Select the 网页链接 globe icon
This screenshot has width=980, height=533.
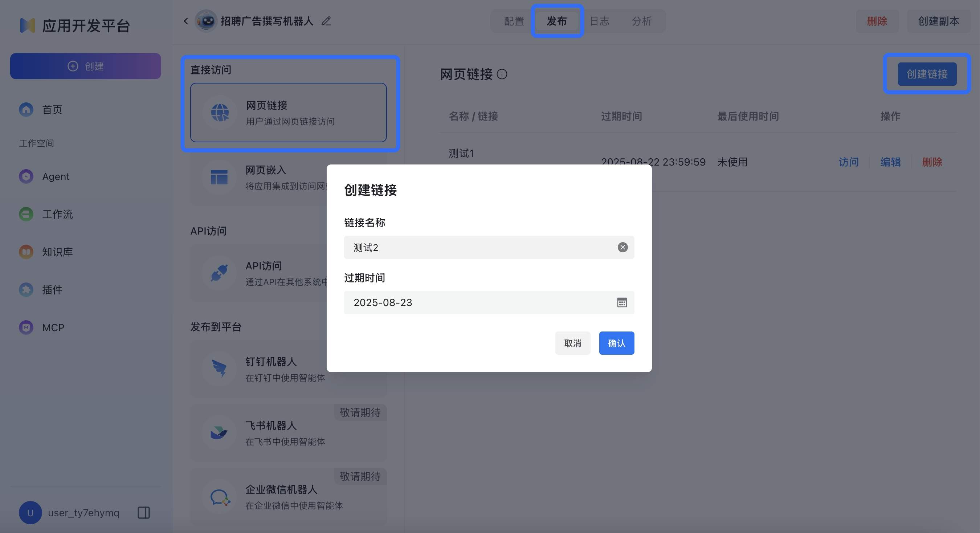tap(220, 112)
